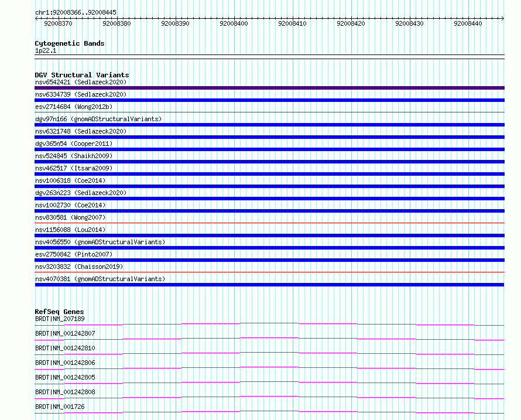
Task: Open transcript BRDT|NM_001242806
Action: 65,363
